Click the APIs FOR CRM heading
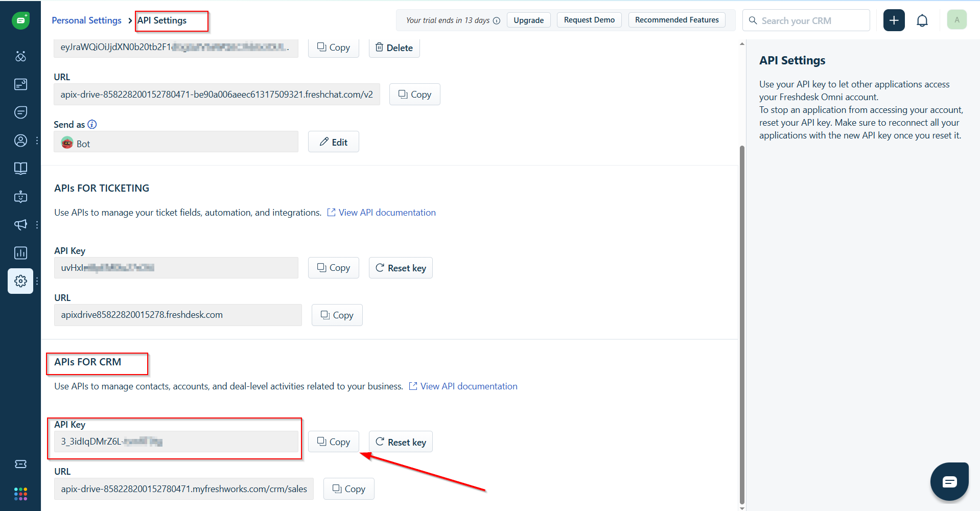 88,362
